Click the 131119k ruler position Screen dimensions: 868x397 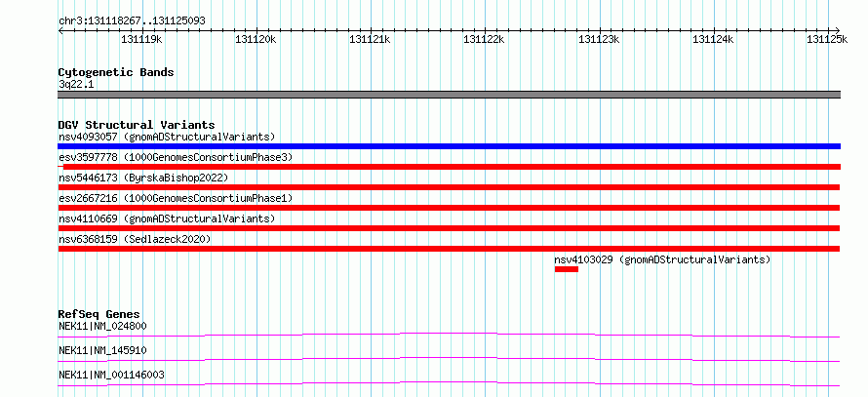point(141,39)
